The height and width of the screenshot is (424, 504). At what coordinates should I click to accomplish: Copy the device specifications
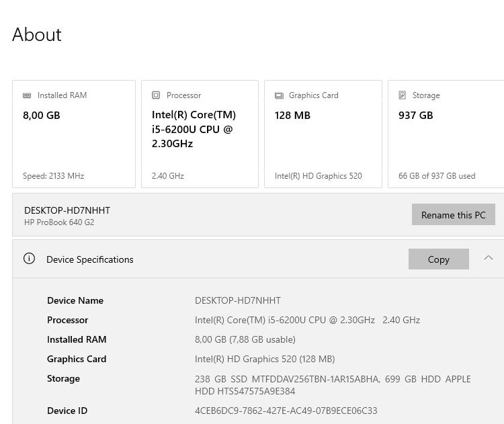point(438,259)
